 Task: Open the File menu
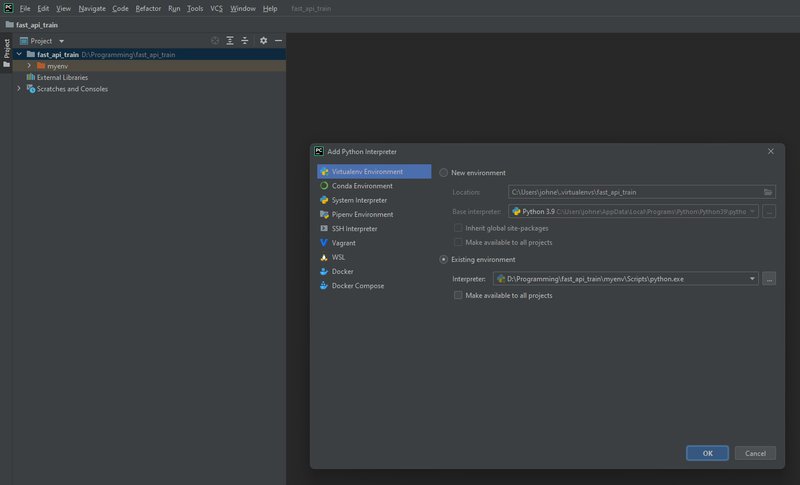pos(24,8)
